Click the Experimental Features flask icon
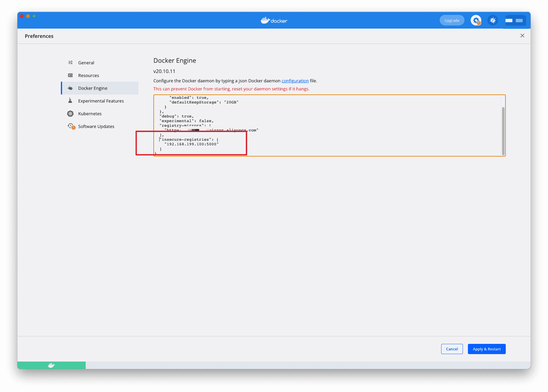Screen dimensions: 548x392 click(x=70, y=101)
